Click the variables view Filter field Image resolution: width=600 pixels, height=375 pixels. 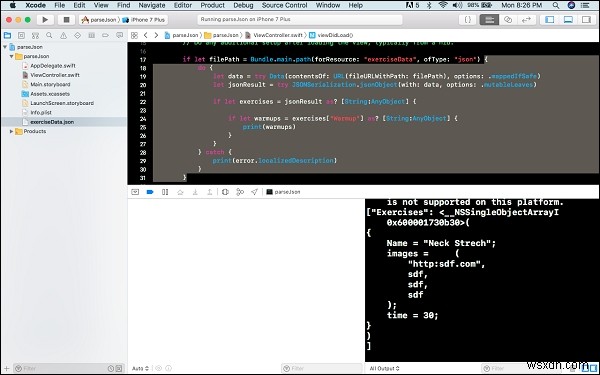pyautogui.click(x=322, y=369)
